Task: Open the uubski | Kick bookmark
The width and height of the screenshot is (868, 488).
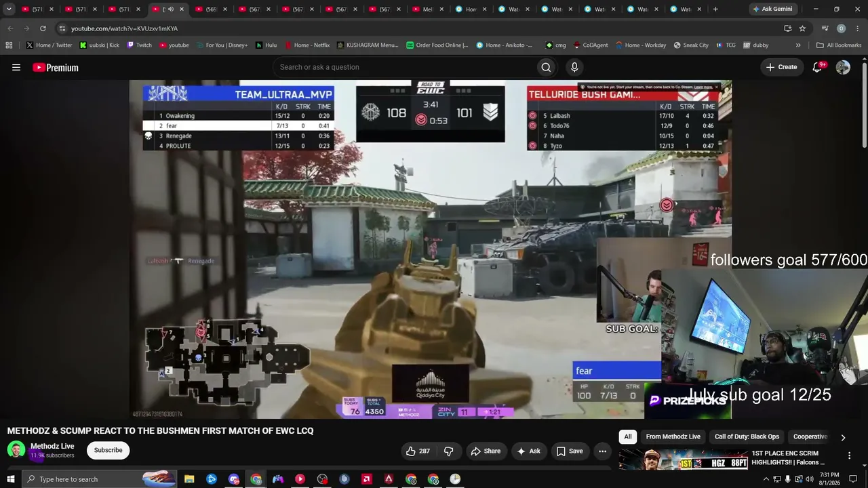Action: tap(99, 45)
